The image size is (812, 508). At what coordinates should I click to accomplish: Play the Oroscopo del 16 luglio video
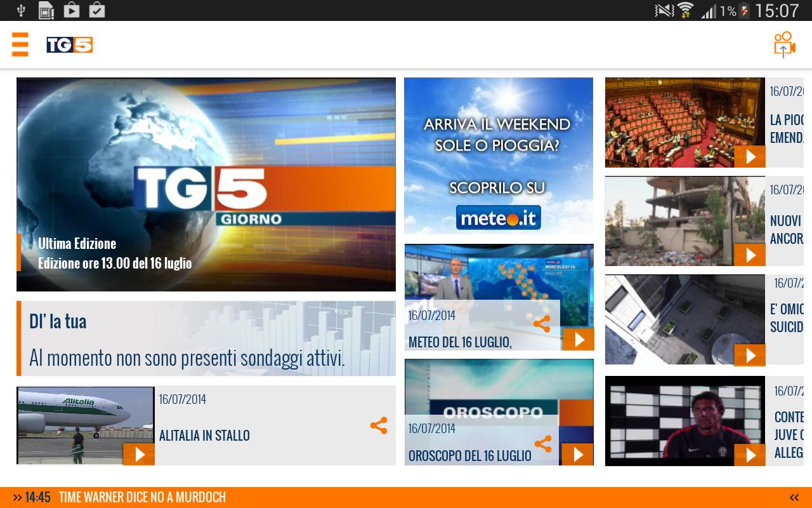pos(577,455)
